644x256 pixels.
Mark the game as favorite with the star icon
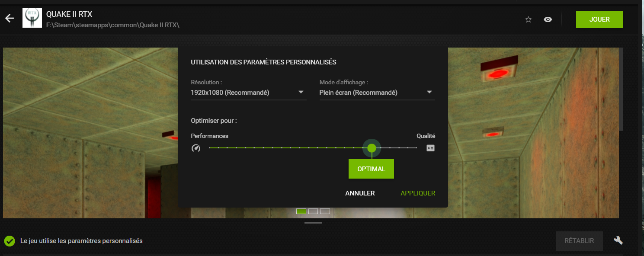coord(528,19)
